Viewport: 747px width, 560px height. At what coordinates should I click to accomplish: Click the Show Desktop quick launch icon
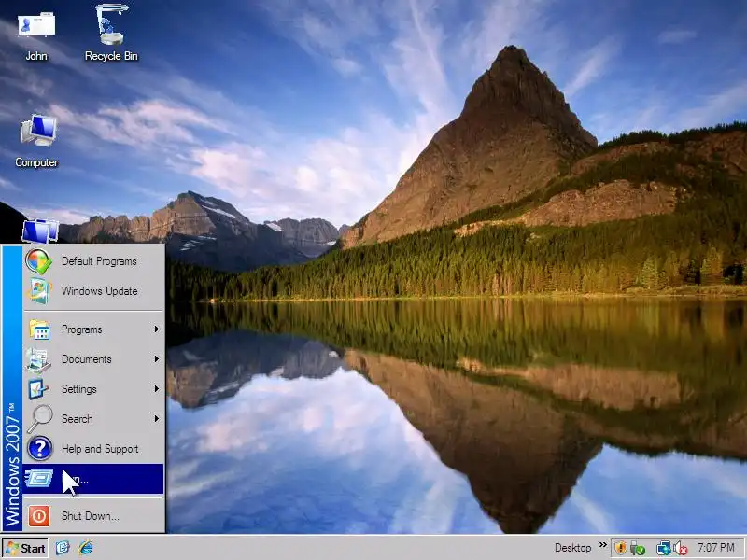(63, 548)
